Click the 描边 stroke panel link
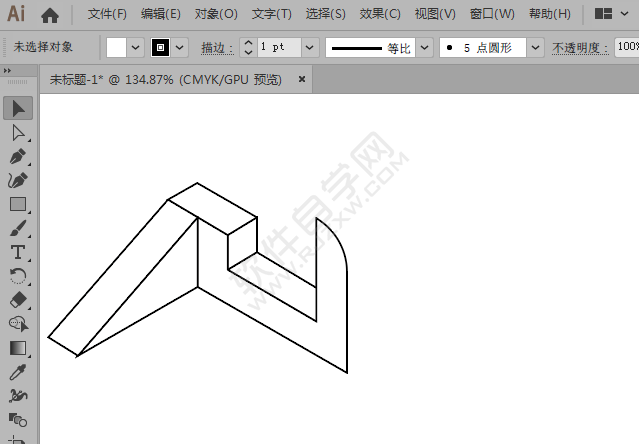Viewport: 639px width, 444px height. [x=217, y=48]
